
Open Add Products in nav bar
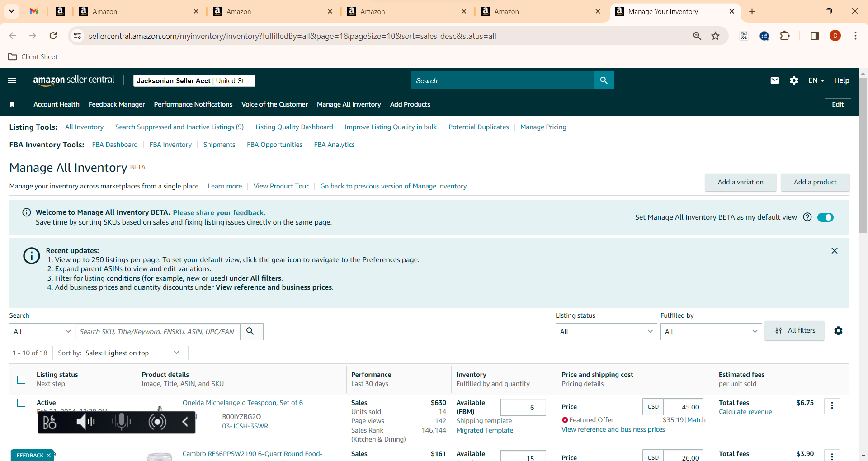410,104
